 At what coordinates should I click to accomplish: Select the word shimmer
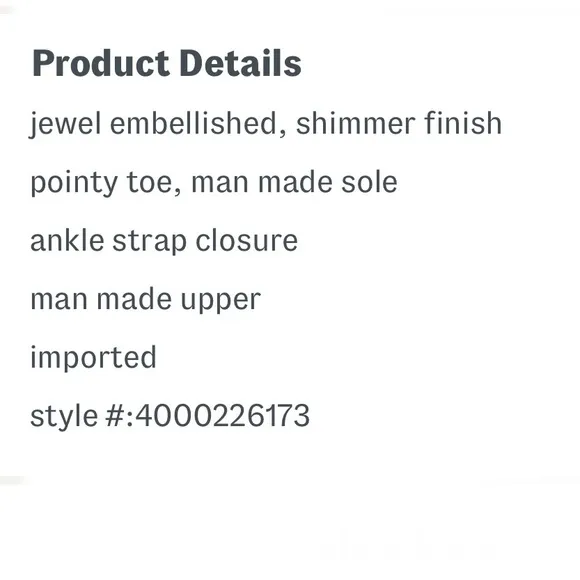[355, 123]
